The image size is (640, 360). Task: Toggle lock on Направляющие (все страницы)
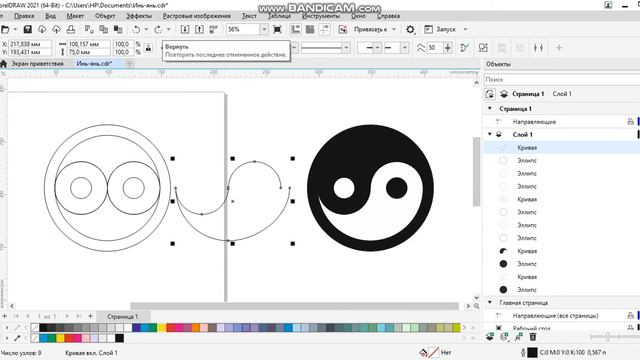pos(631,316)
